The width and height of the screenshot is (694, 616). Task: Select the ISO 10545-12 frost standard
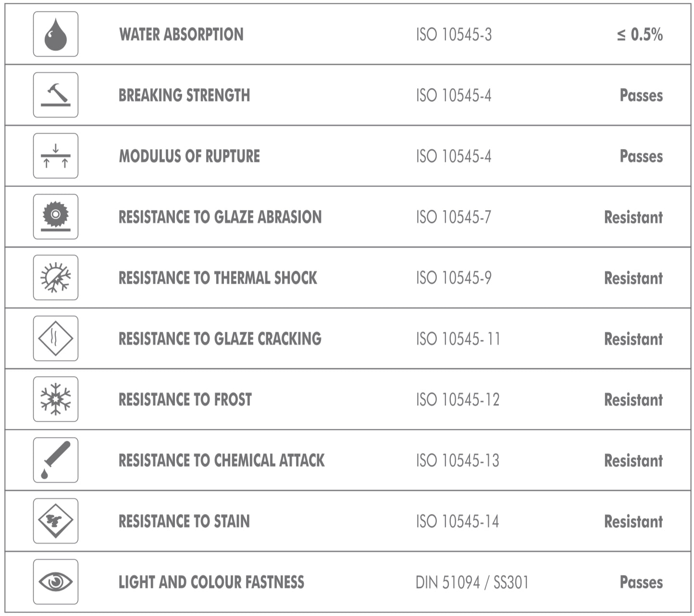click(x=458, y=400)
